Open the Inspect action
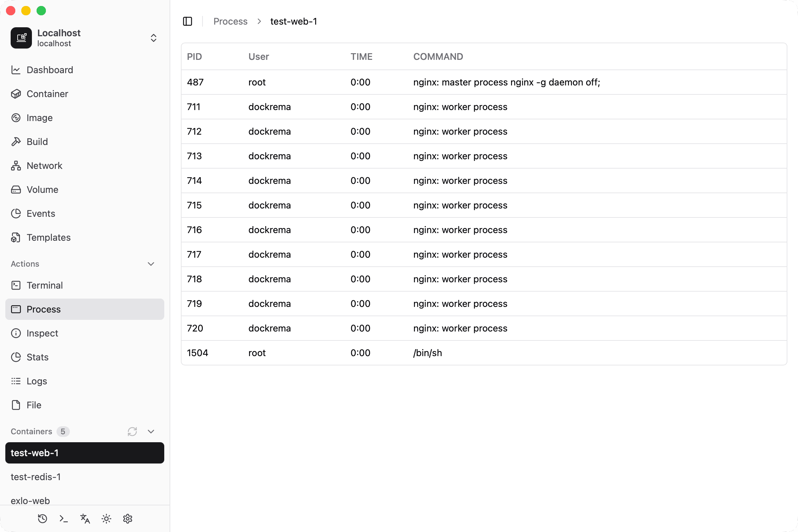798x532 pixels. pos(42,333)
